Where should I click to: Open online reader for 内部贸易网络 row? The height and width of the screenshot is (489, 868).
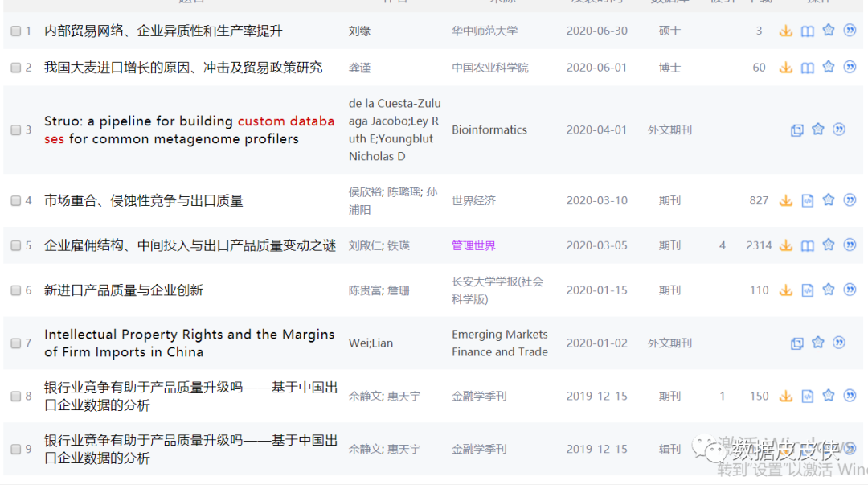pos(808,31)
